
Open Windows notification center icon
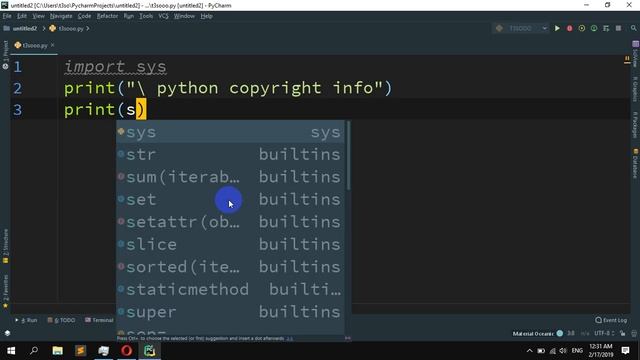coord(625,351)
